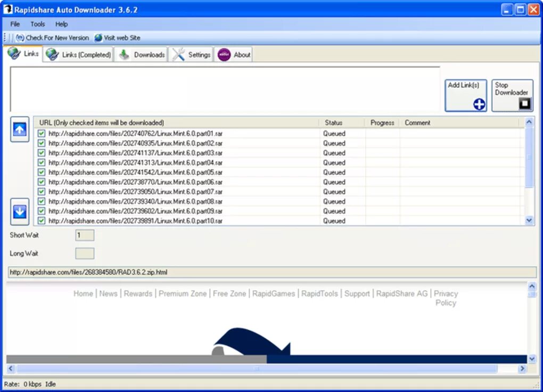The height and width of the screenshot is (392, 543).
Task: Click the URL column header
Action: (177, 123)
